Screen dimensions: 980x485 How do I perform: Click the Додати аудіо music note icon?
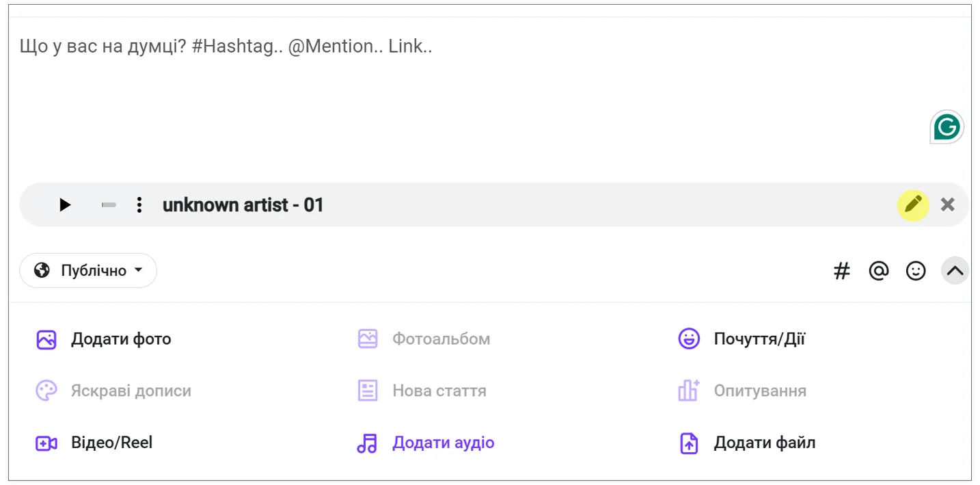[367, 443]
